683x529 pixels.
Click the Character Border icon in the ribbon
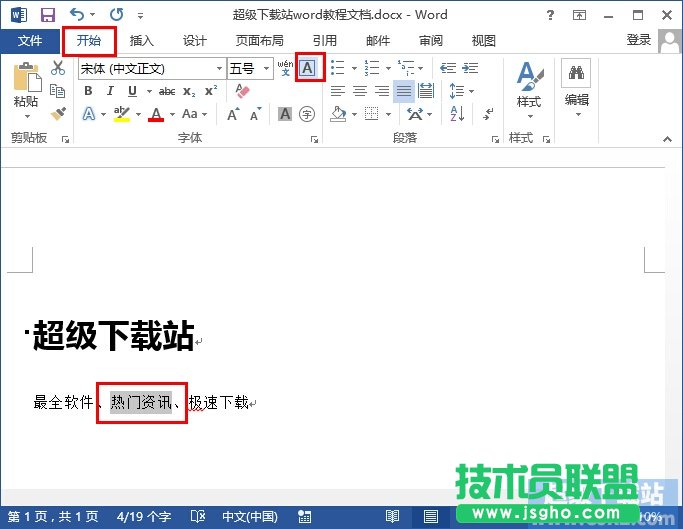[309, 68]
